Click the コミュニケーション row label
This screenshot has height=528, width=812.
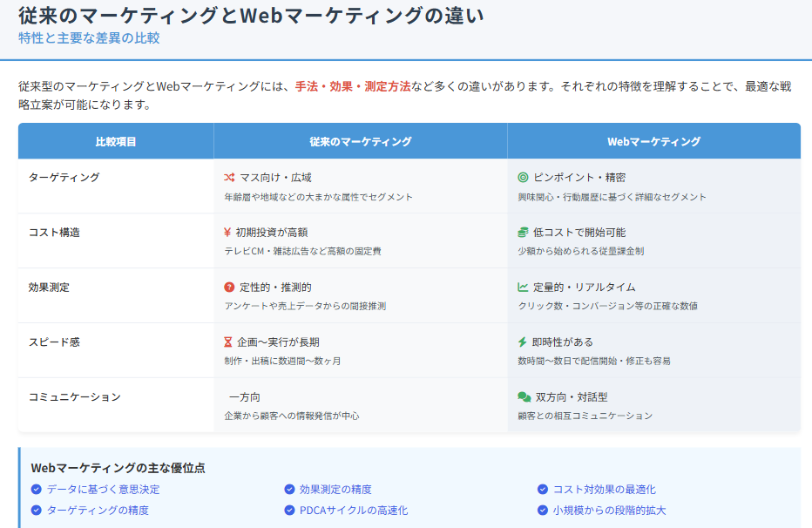pyautogui.click(x=74, y=396)
